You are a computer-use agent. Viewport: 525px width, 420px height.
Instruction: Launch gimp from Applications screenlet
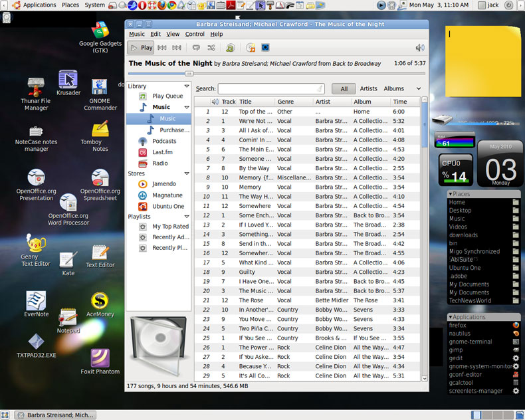click(484, 350)
